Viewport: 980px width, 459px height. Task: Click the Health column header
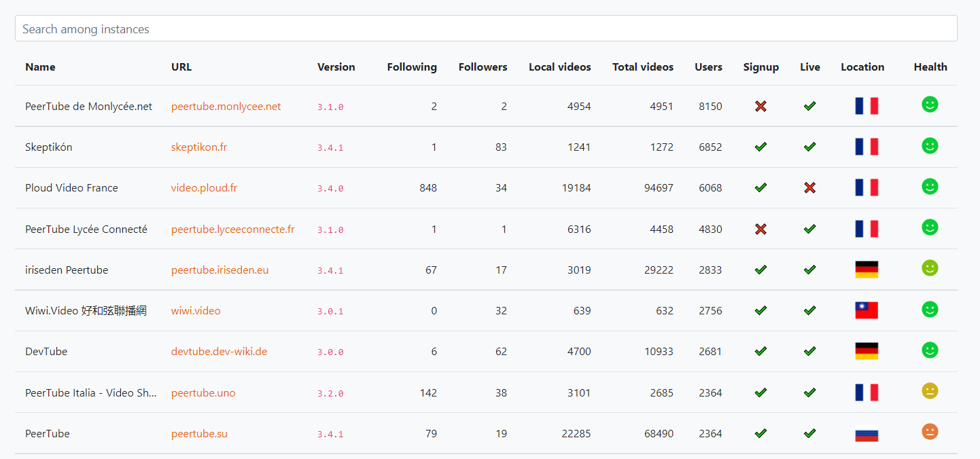(930, 67)
